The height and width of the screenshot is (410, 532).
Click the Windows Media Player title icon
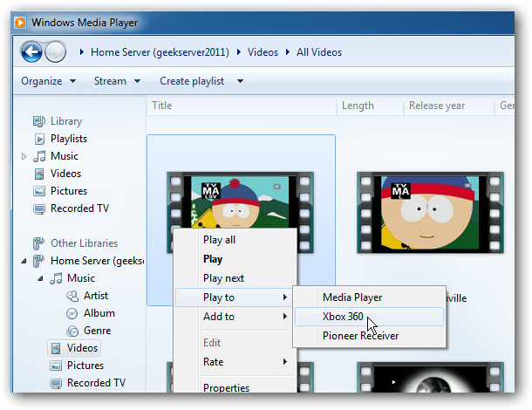(x=20, y=23)
